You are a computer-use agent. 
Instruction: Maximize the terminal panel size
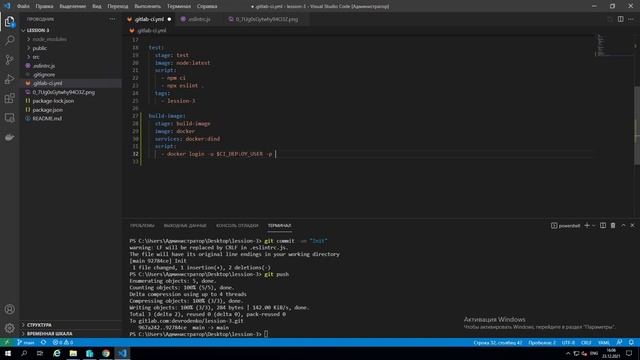pos(623,225)
